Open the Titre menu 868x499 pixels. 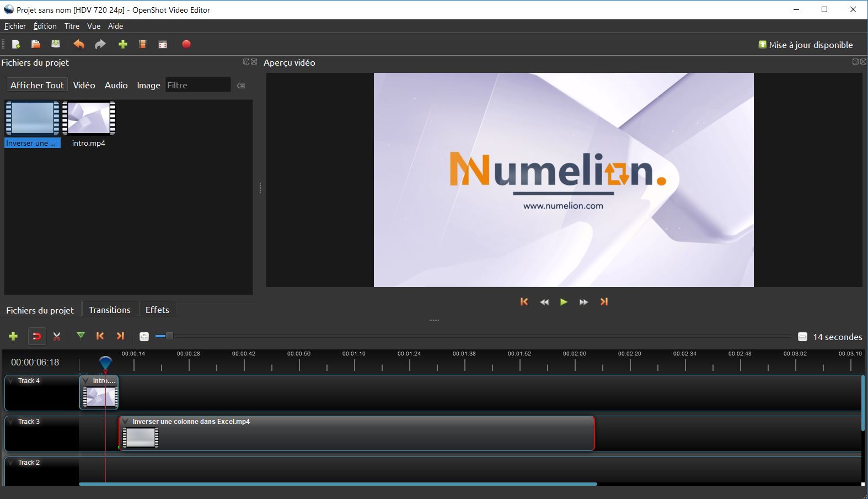click(72, 26)
